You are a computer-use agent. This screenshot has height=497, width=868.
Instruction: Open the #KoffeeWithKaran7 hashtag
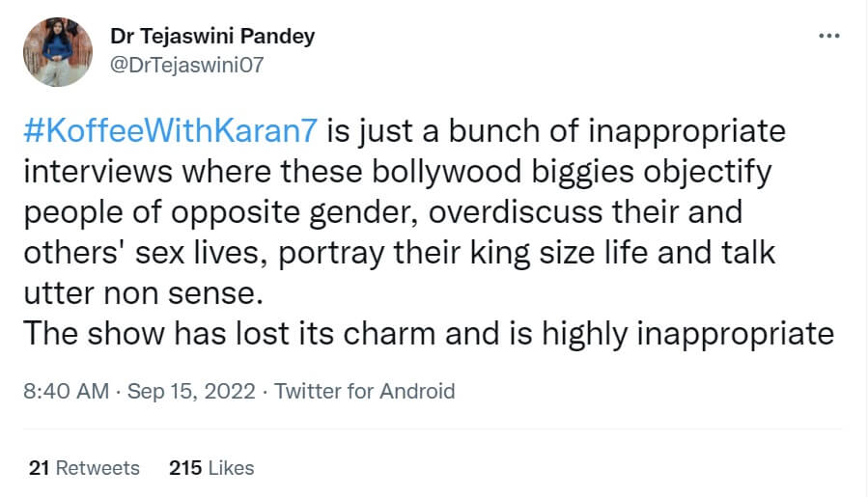tap(172, 130)
